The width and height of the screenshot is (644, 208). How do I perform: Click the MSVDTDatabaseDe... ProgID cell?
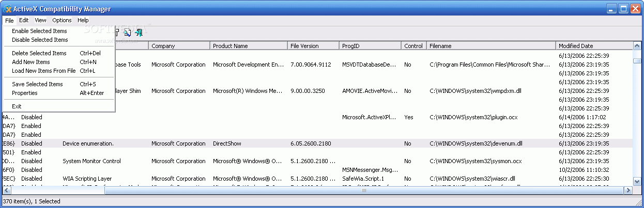point(369,65)
